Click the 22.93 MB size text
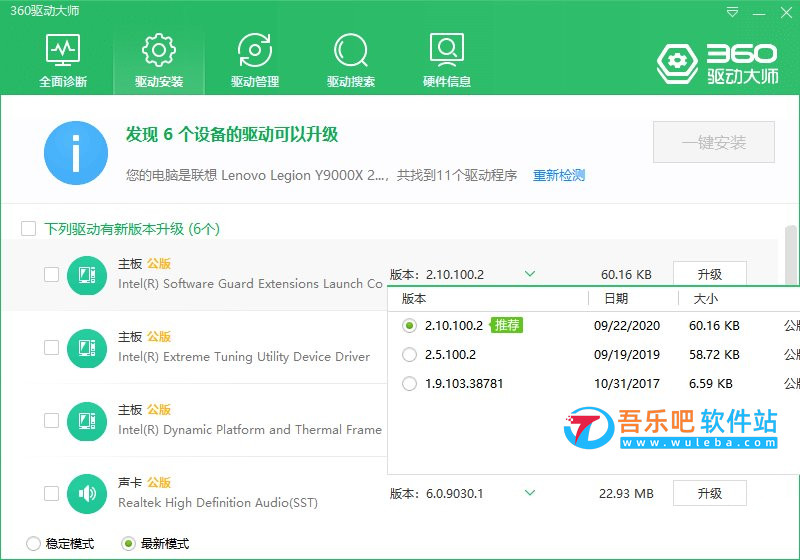This screenshot has height=560, width=800. click(x=626, y=493)
